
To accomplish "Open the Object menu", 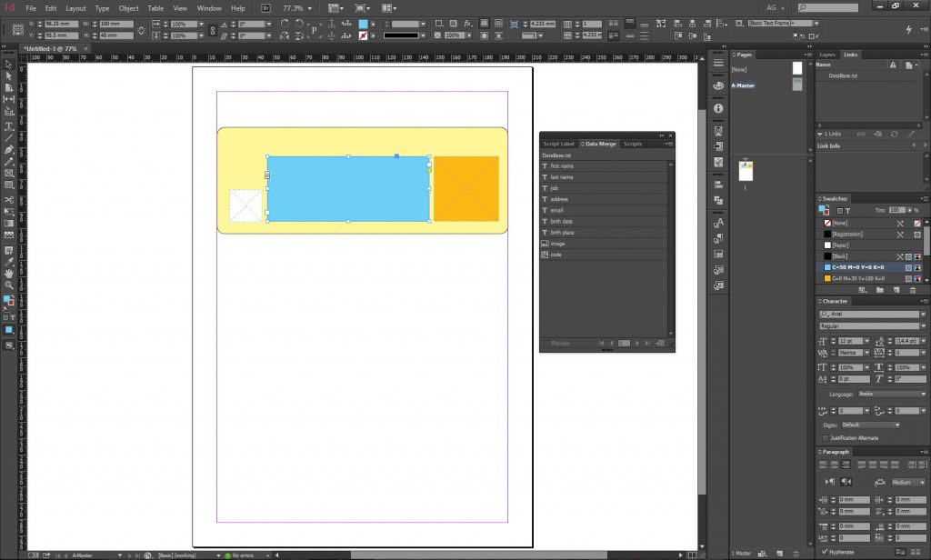I will pyautogui.click(x=128, y=8).
